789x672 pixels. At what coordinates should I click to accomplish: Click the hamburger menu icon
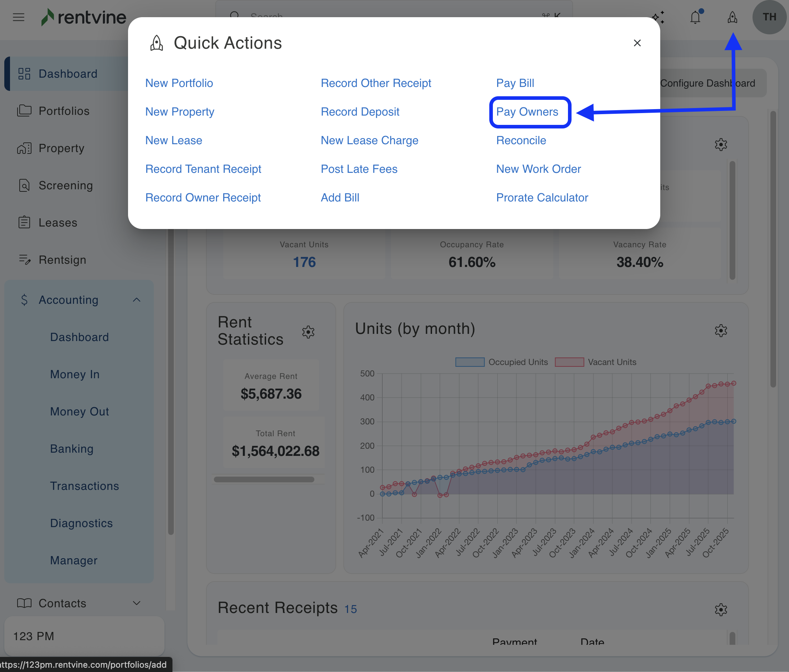[18, 18]
